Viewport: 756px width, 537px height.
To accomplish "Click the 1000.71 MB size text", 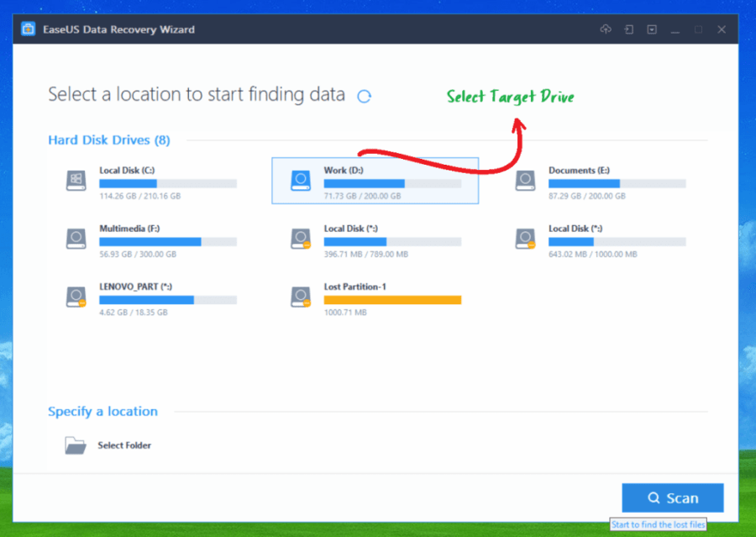I will click(x=345, y=313).
